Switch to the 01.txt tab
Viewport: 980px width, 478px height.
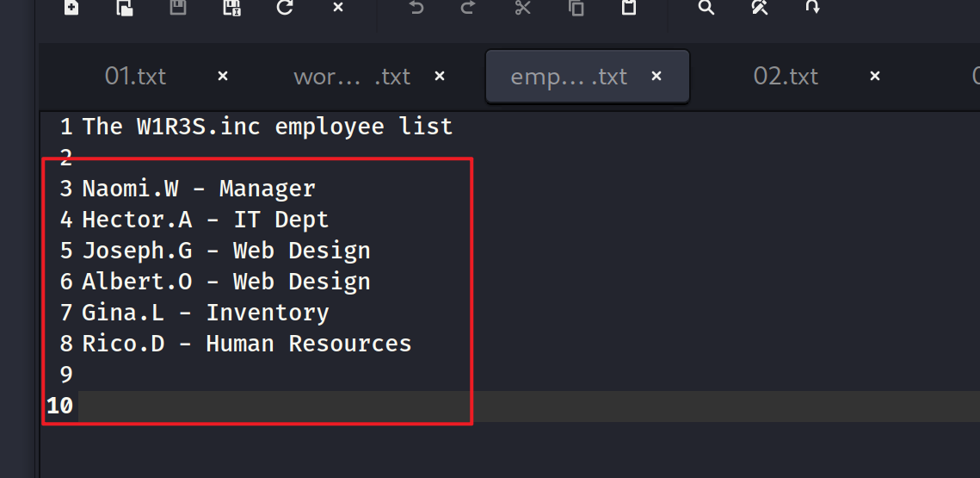pos(136,77)
